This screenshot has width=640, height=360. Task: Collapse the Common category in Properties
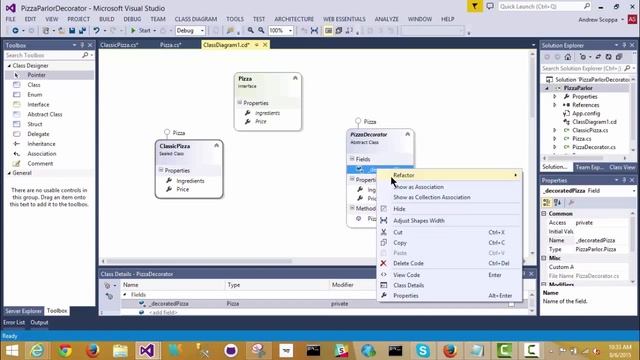coord(544,213)
